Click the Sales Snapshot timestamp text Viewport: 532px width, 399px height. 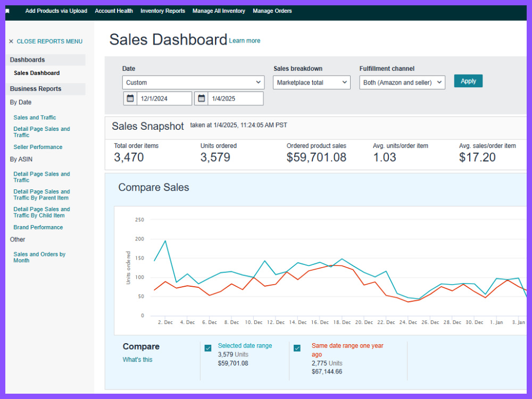[x=238, y=125]
